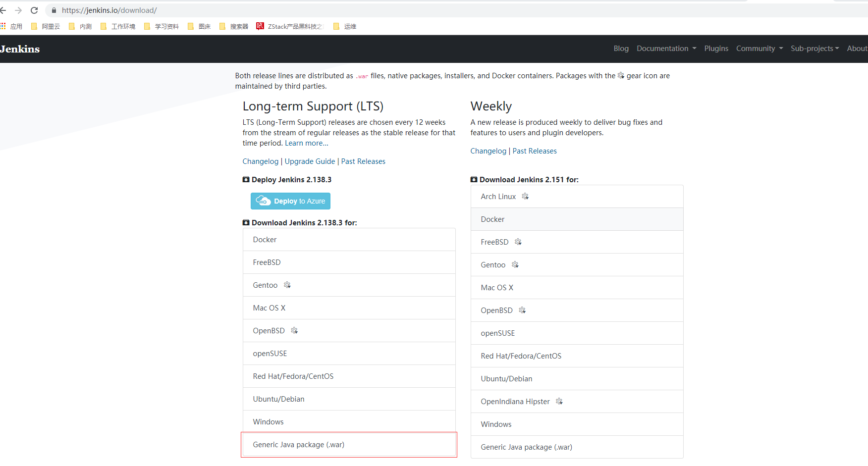Select OpenBSD in the Weekly download list
Image resolution: width=868 pixels, height=466 pixels.
click(577, 311)
